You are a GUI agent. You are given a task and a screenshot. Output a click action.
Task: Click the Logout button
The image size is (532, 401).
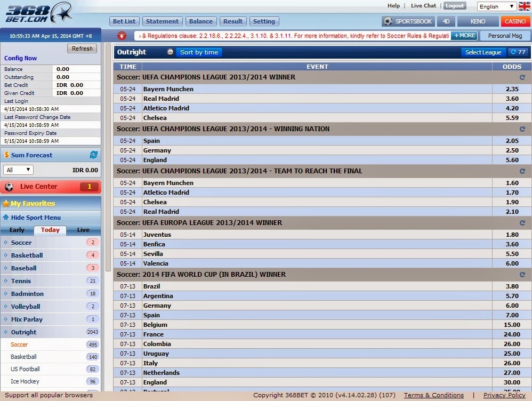[455, 6]
